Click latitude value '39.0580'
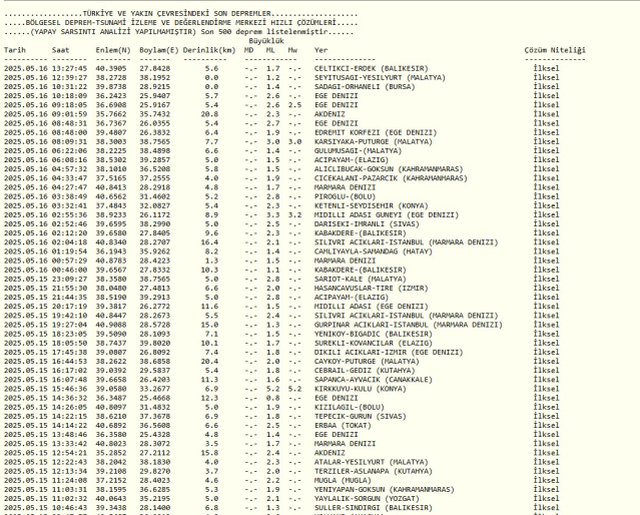 click(111, 389)
